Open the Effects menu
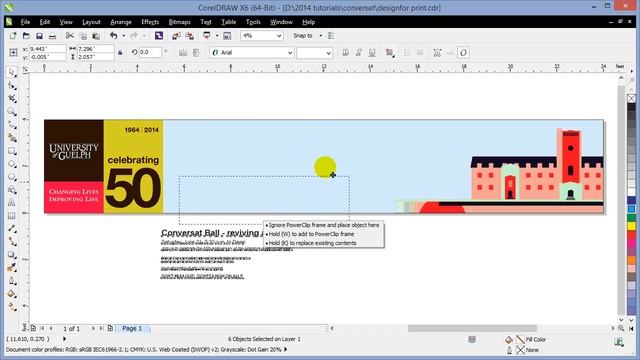Viewport: 640px width, 360px height. point(150,22)
